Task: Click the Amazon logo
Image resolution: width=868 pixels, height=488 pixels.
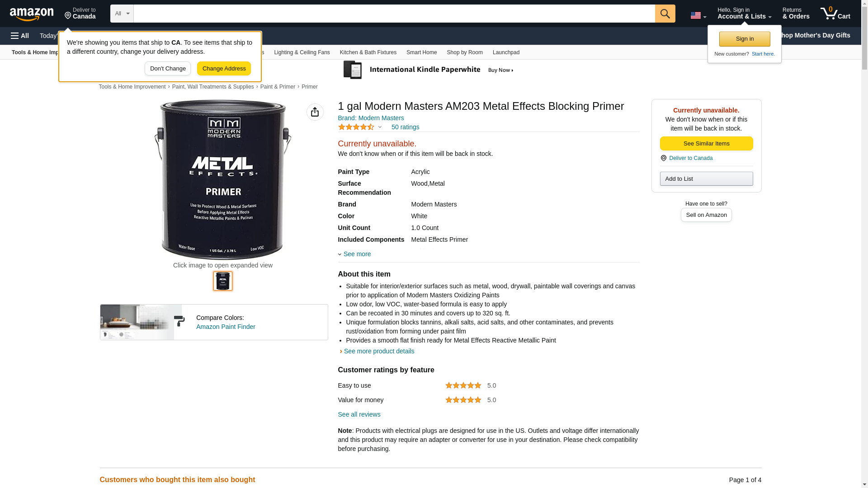Action: point(32,14)
